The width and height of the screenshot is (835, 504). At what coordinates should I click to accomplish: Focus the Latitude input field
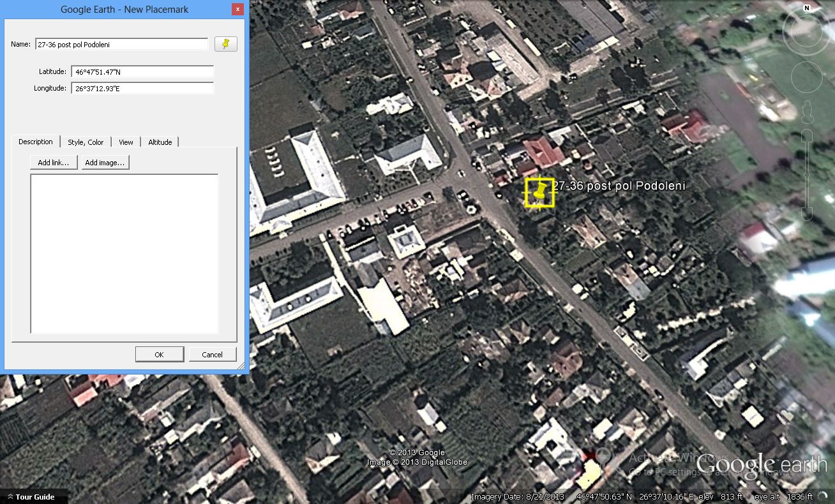coord(142,72)
